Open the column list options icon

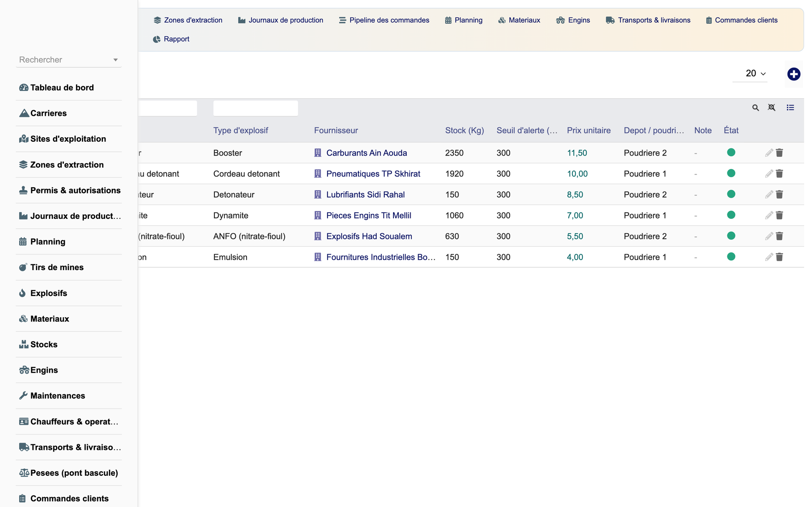[790, 108]
